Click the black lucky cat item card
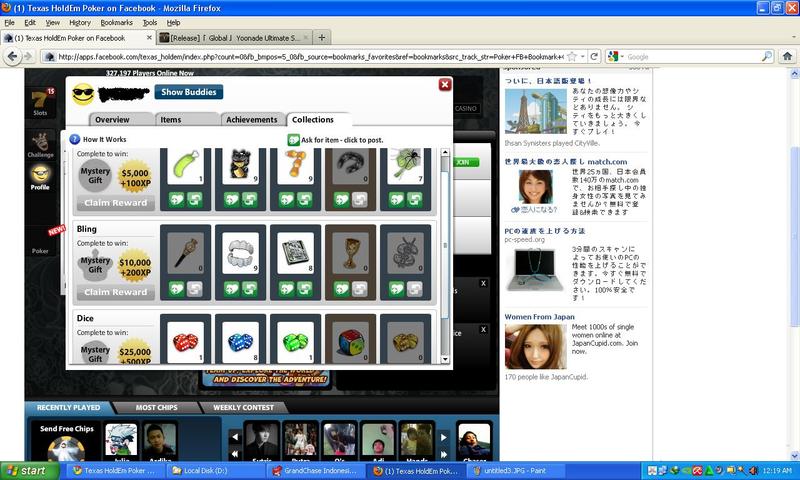This screenshot has height=480, width=800. tap(240, 166)
